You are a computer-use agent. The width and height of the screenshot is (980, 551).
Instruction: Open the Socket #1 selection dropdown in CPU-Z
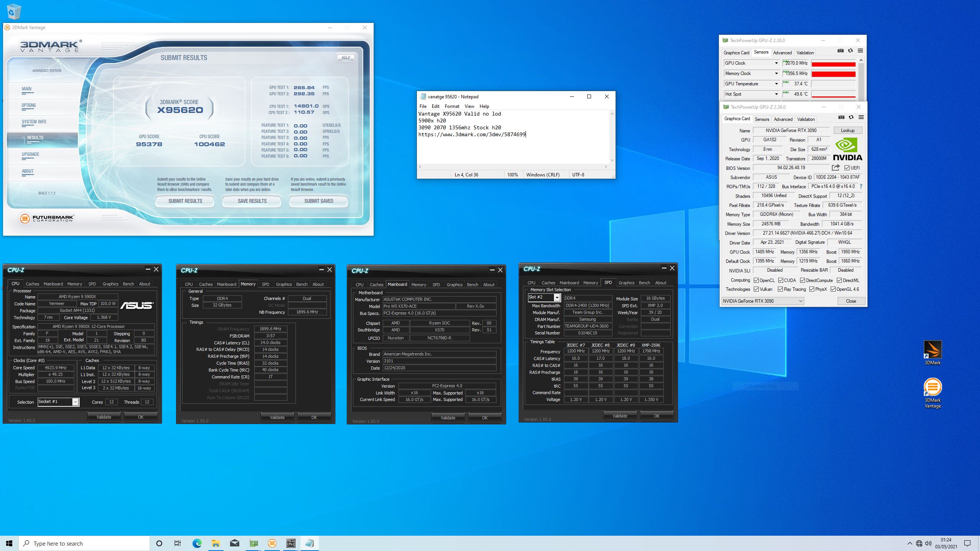pos(75,402)
